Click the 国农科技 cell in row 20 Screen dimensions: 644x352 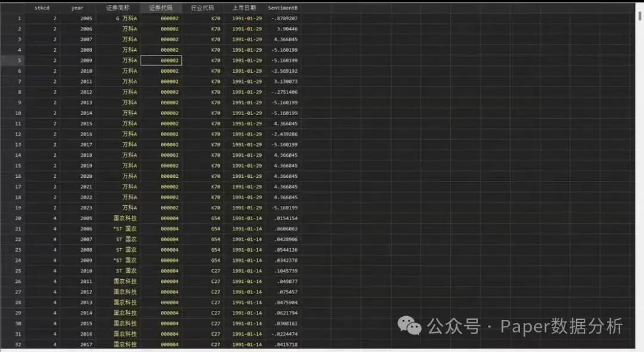[125, 218]
